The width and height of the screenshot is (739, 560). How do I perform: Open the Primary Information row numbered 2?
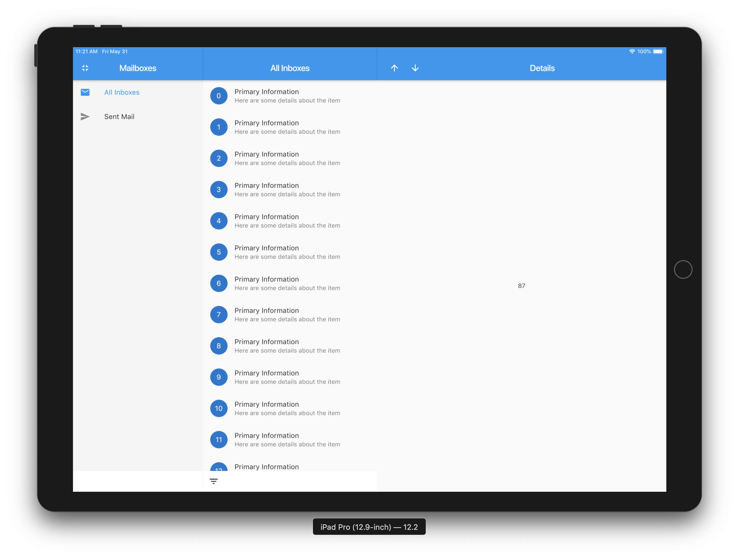click(290, 158)
